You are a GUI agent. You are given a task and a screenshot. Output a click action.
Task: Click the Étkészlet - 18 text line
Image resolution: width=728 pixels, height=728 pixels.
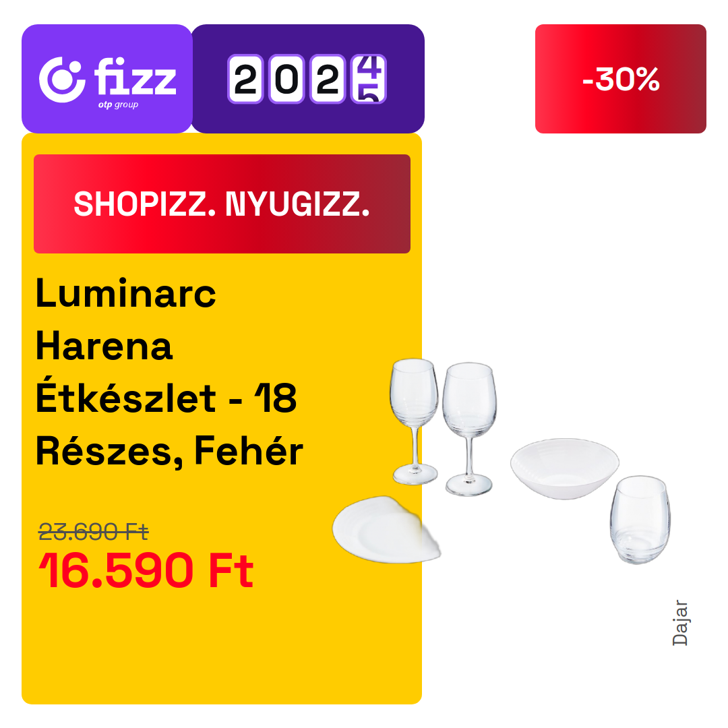166,398
